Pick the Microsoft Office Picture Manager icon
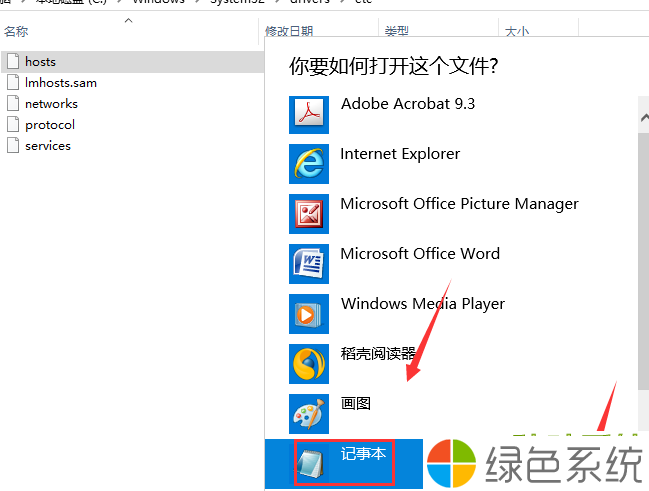The width and height of the screenshot is (649, 491). tap(309, 214)
